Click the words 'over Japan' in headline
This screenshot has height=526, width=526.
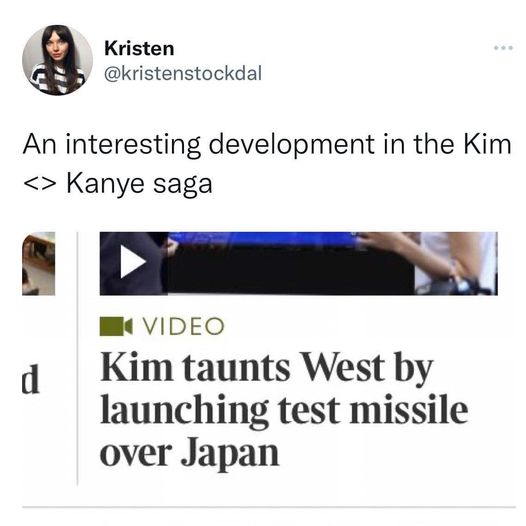pyautogui.click(x=190, y=451)
